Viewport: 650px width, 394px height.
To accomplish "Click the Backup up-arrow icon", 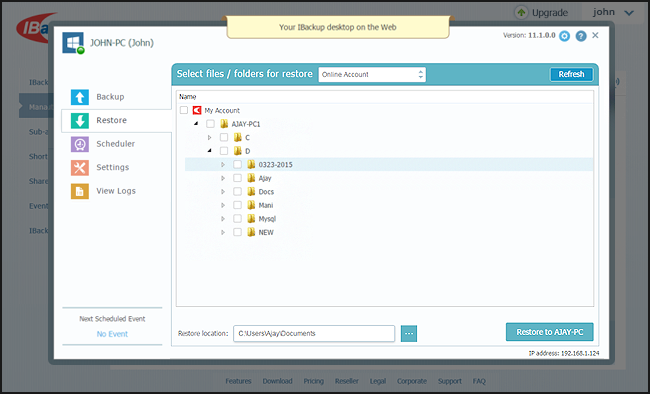I will tap(80, 97).
